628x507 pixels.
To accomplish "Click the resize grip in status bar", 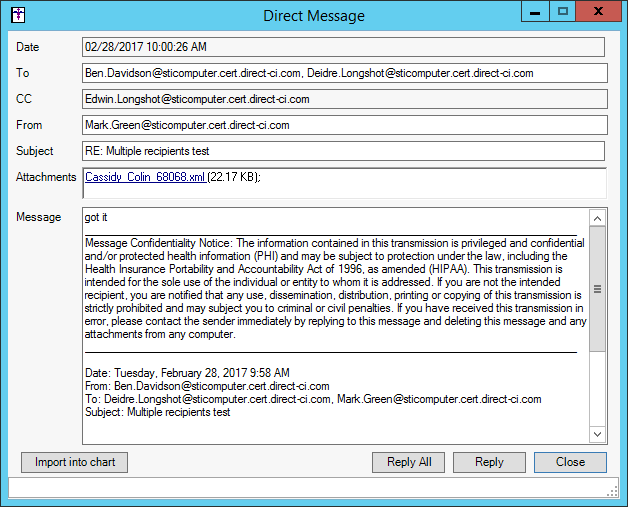I will pyautogui.click(x=612, y=491).
